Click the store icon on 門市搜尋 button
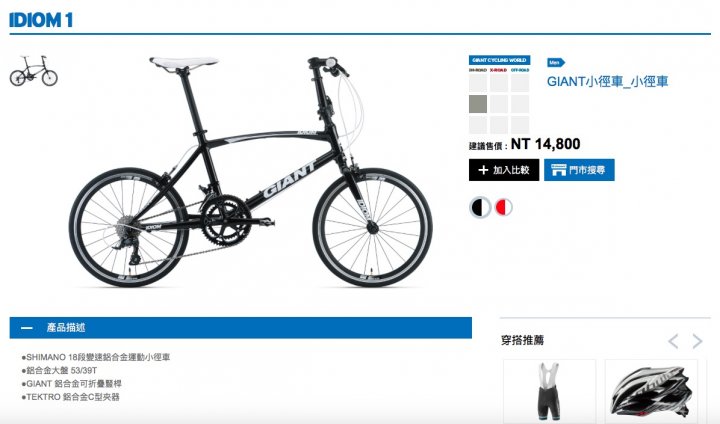Image resolution: width=720 pixels, height=424 pixels. (558, 170)
